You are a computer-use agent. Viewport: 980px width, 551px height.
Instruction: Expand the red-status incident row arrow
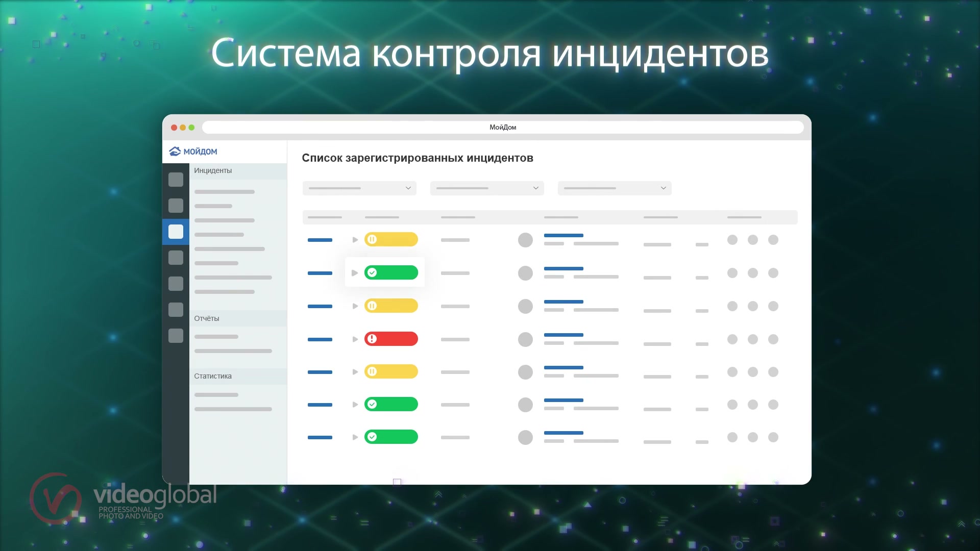click(x=355, y=339)
